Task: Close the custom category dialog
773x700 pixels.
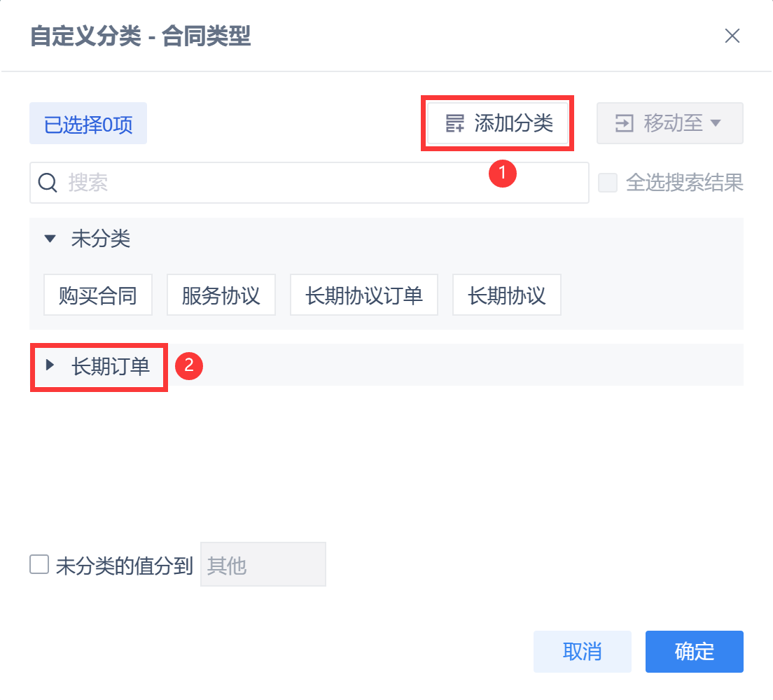Action: [732, 36]
